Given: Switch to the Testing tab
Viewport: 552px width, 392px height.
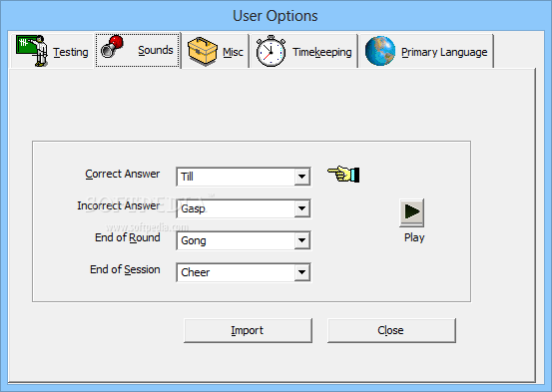Looking at the screenshot, I should tap(52, 51).
